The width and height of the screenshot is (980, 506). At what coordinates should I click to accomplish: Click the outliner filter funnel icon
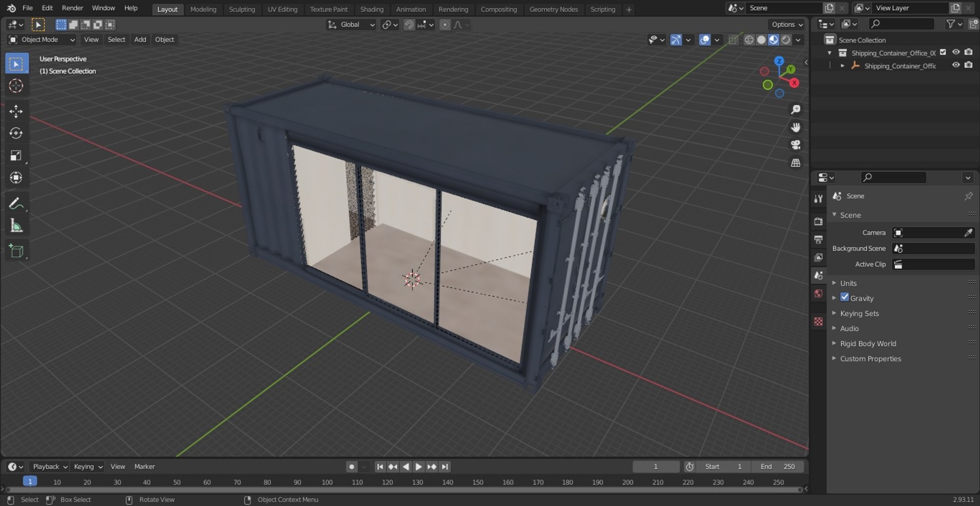[x=950, y=23]
